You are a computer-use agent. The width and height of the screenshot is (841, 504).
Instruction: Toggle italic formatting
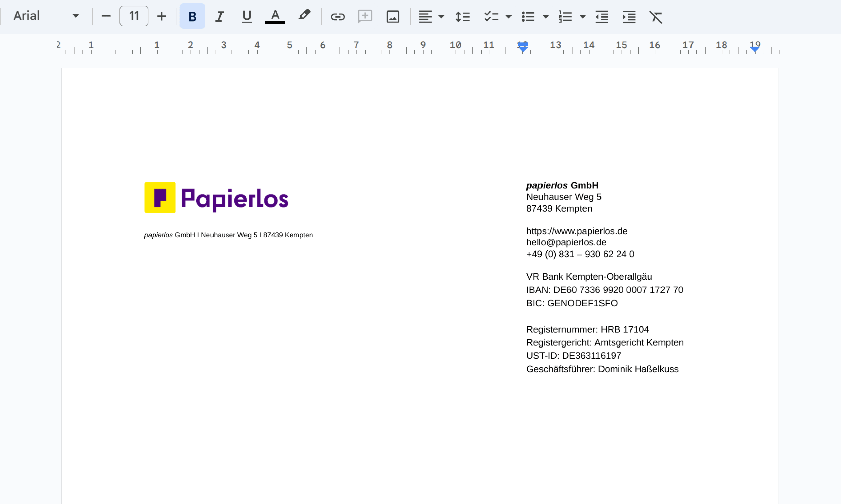click(x=220, y=16)
